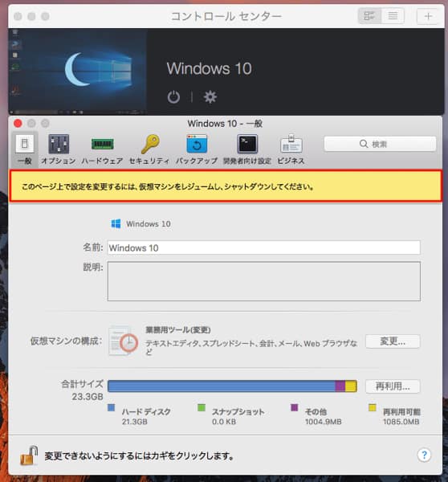Open the セキュリティ key icon tab

tap(149, 149)
